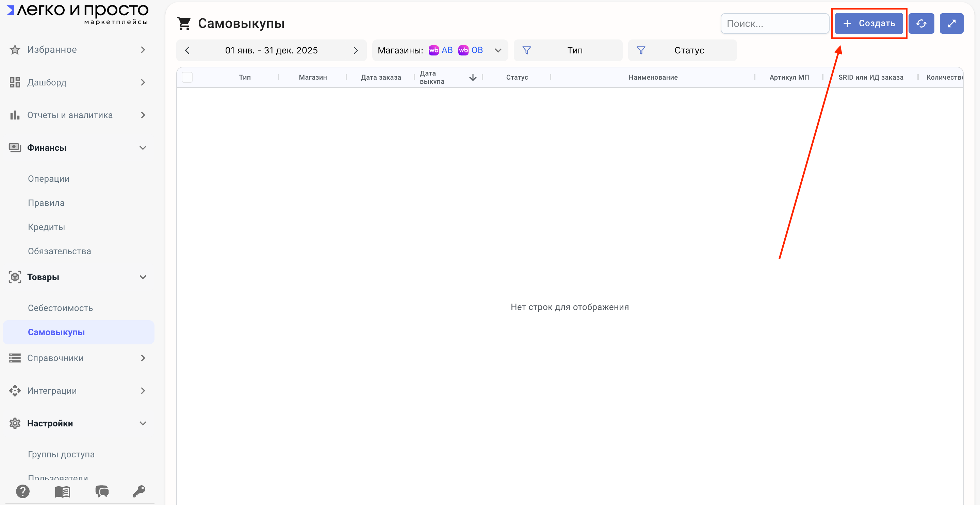Screen dimensions: 980x505
Task: Go to previous date period arrow
Action: (187, 50)
